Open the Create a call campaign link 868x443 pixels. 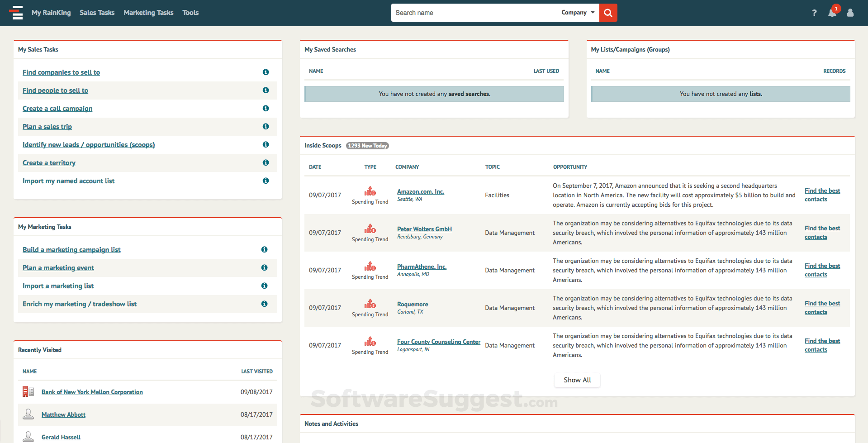click(x=57, y=109)
